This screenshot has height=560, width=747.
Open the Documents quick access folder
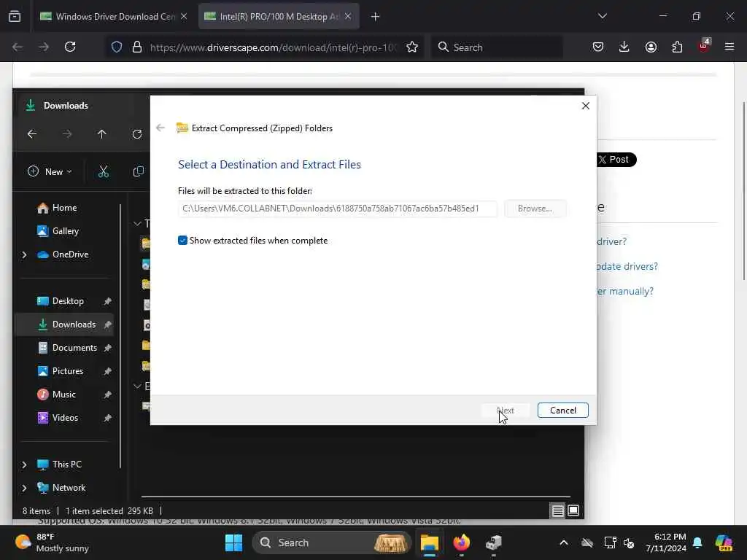[74, 348]
